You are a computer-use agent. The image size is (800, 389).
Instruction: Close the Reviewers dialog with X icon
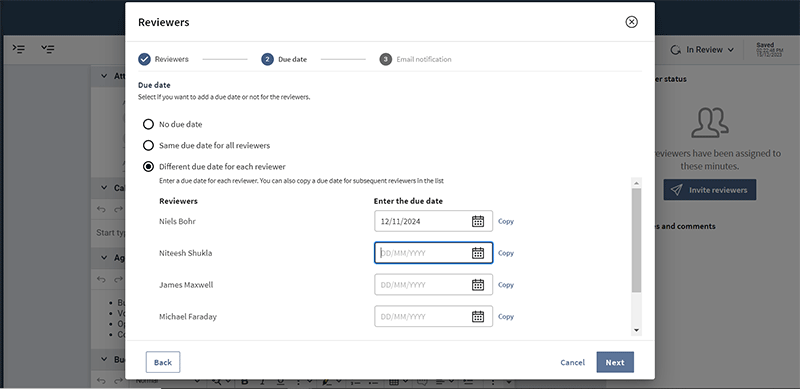tap(632, 22)
